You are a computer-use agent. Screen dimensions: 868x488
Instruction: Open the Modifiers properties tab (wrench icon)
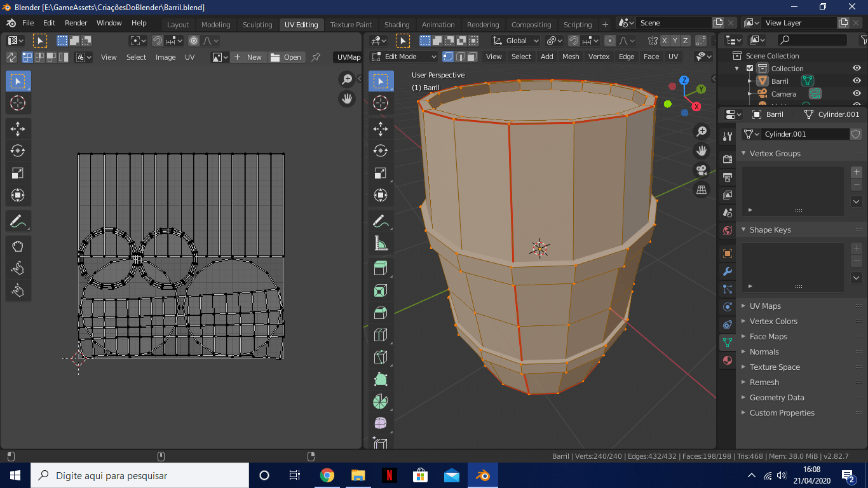tap(728, 271)
